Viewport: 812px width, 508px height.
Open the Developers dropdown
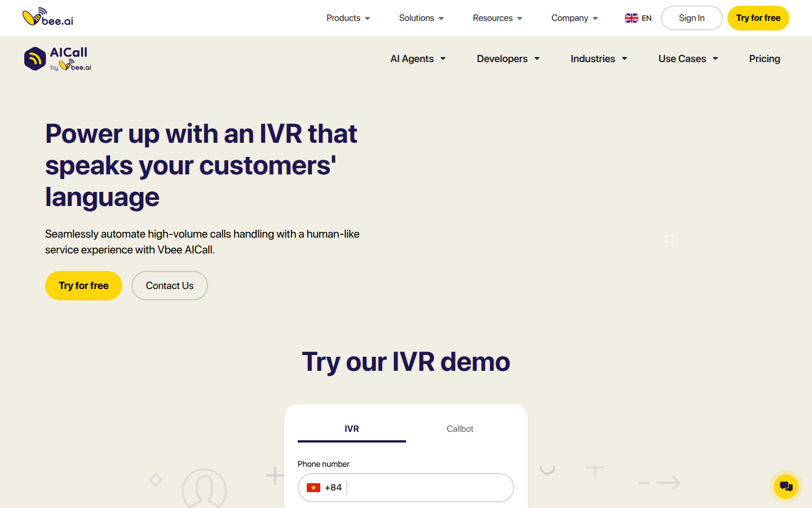click(x=508, y=59)
